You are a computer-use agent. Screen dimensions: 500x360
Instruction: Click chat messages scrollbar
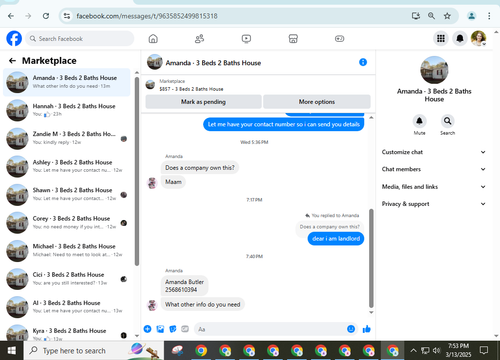(x=371, y=258)
